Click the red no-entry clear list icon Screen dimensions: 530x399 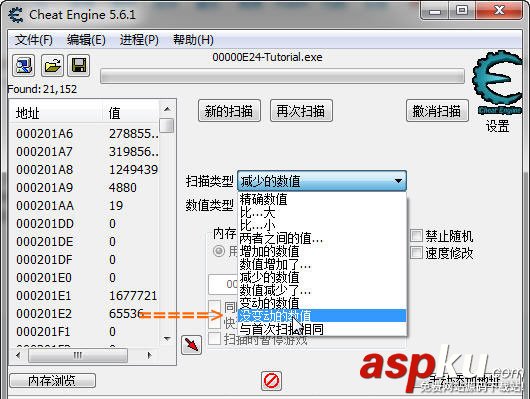[271, 381]
